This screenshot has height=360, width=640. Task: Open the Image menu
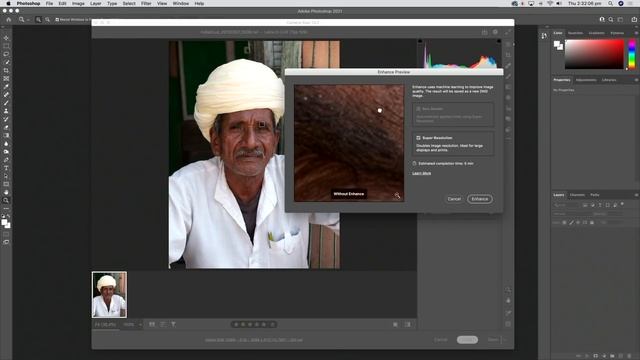[78, 3]
